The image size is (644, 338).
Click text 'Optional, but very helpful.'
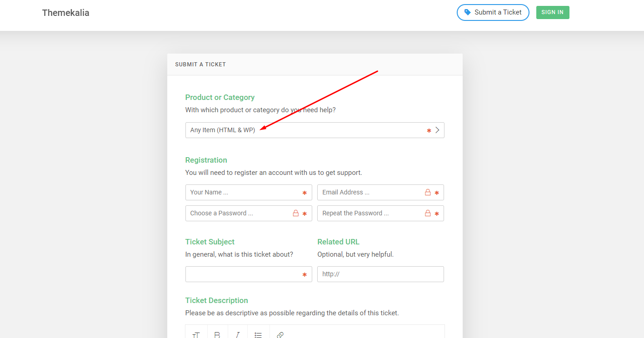point(355,254)
